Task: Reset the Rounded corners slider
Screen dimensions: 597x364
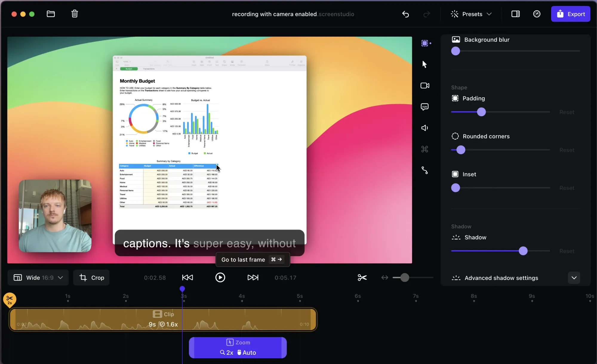Action: click(x=567, y=150)
